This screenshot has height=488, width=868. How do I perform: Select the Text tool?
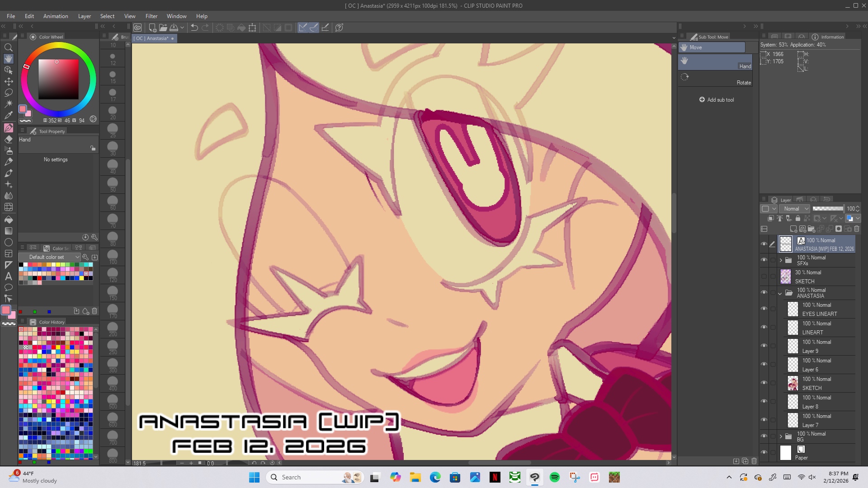(9, 276)
